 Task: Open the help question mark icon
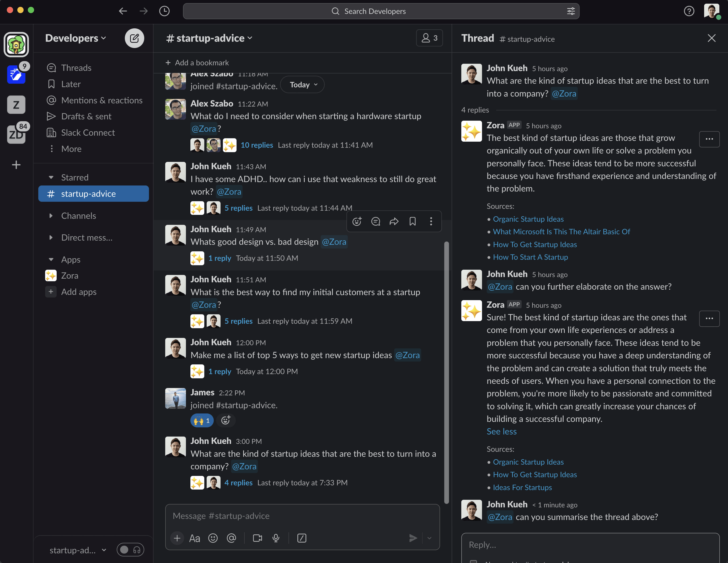click(689, 11)
